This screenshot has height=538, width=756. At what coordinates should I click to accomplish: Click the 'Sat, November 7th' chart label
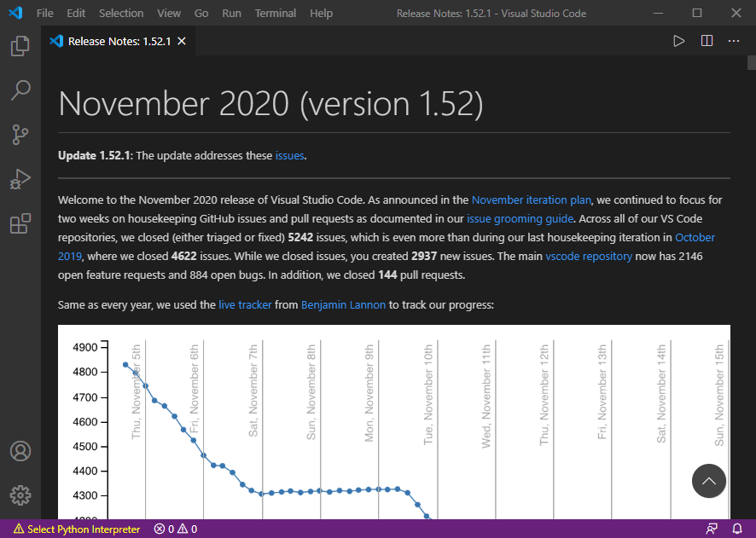coord(253,390)
